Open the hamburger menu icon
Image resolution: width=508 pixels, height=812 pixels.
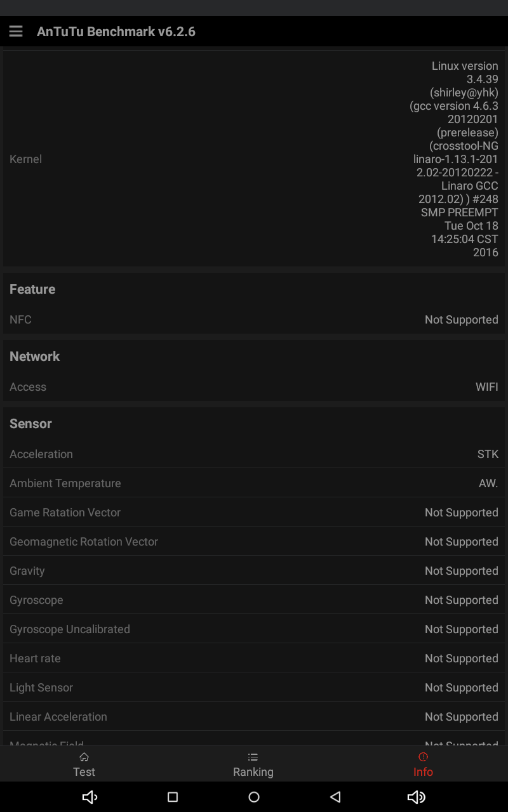point(16,31)
